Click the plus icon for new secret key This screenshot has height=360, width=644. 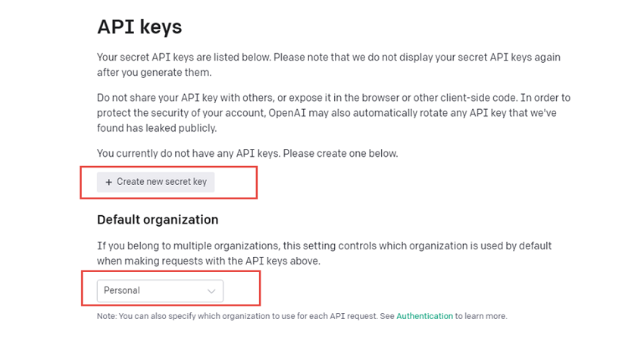tap(109, 183)
